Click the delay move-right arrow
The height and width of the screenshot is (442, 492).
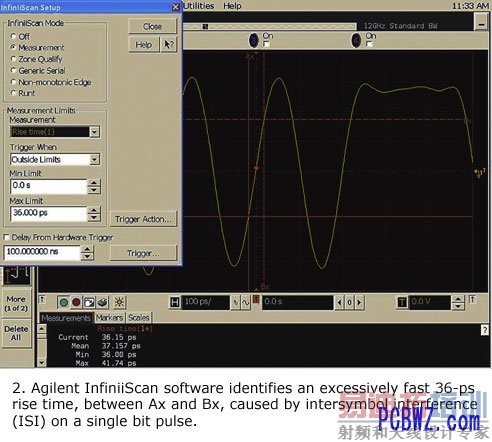pos(359,303)
